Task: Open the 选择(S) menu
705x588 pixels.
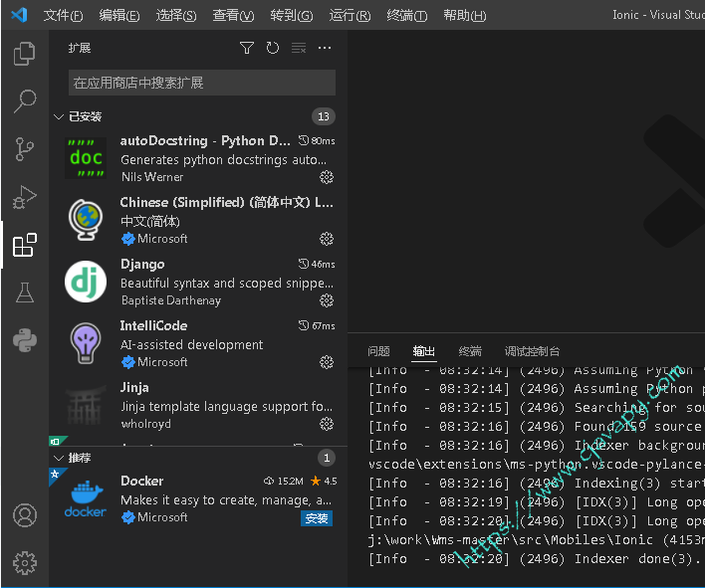Action: [176, 15]
